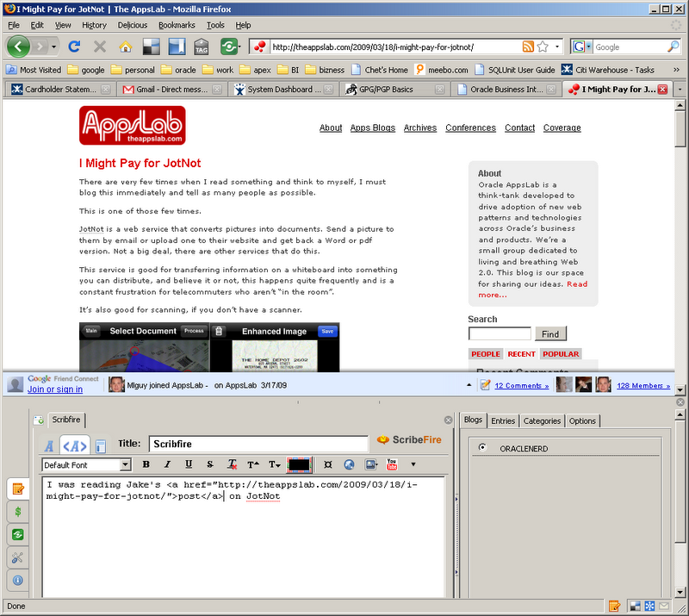The image size is (689, 616).
Task: Open URL bar history dropdown
Action: [557, 47]
